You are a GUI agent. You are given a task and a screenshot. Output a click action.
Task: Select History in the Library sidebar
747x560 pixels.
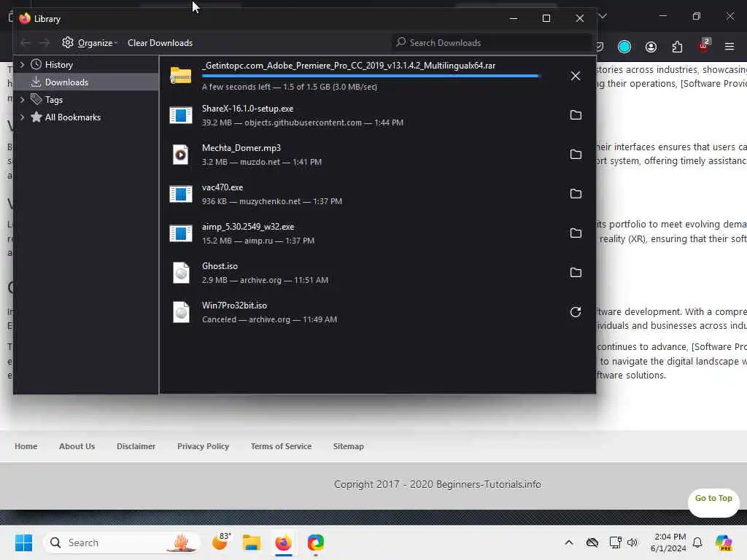(58, 65)
